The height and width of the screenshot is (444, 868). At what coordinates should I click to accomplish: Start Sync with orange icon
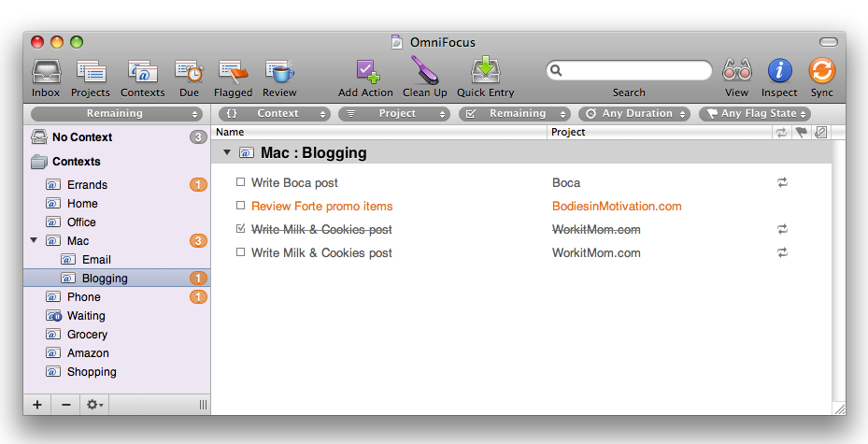821,71
